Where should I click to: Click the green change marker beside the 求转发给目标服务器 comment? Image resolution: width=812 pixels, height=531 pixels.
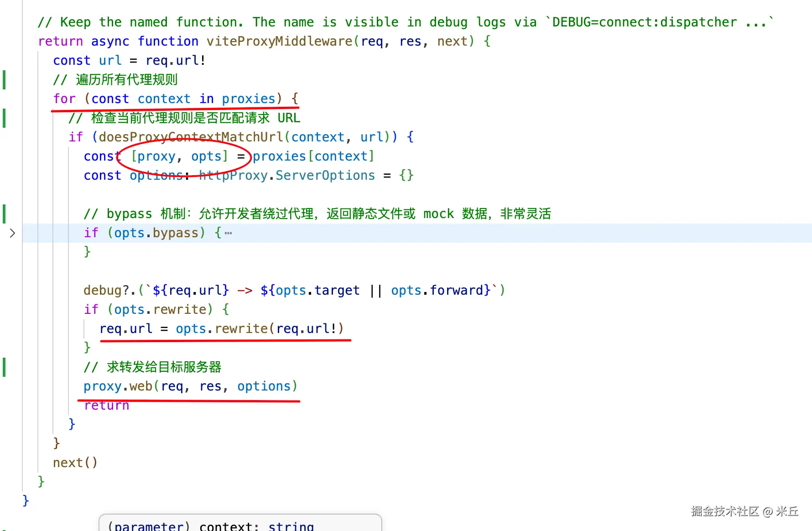pyautogui.click(x=4, y=367)
